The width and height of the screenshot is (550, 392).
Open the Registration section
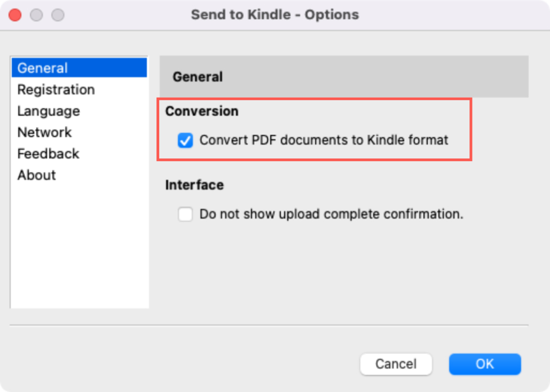(x=56, y=90)
